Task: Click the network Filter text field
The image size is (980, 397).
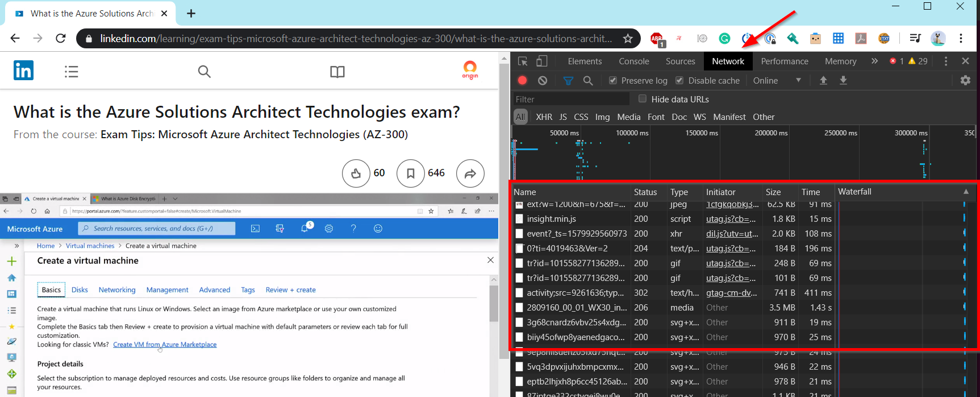Action: [570, 100]
